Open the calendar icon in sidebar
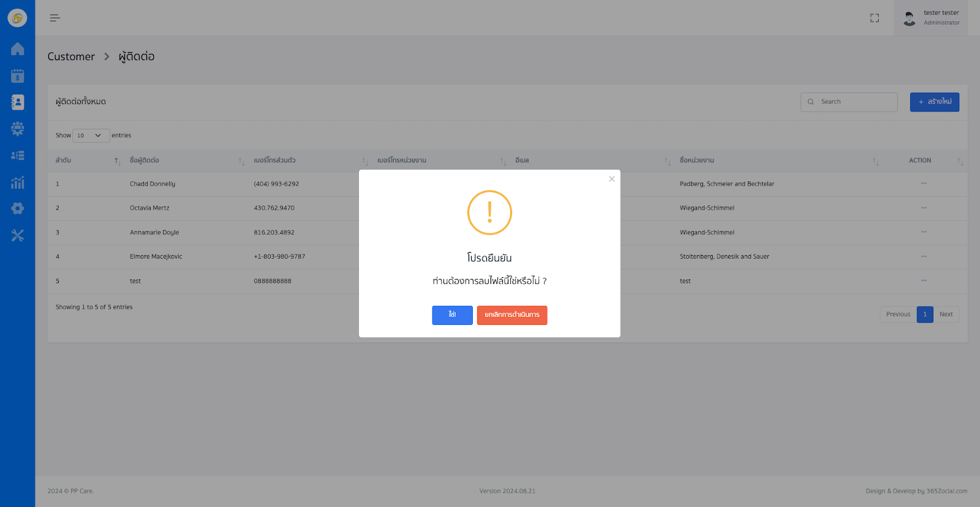 [17, 76]
